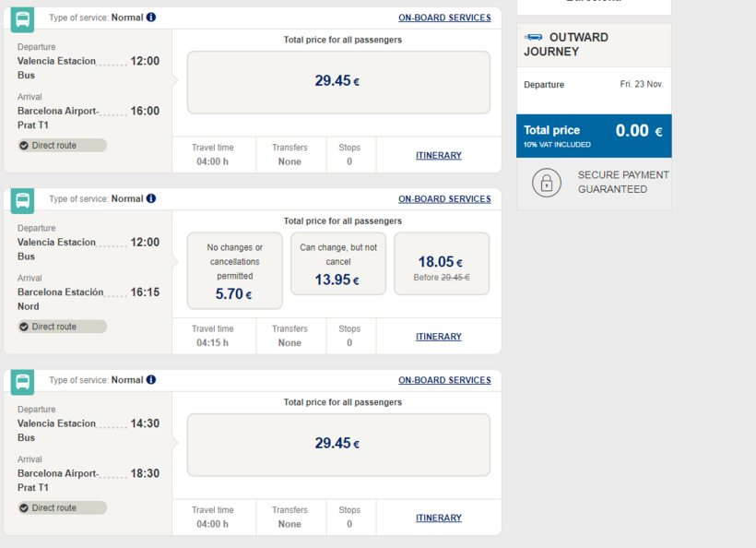Open On-Board Services for the first trip

444,18
